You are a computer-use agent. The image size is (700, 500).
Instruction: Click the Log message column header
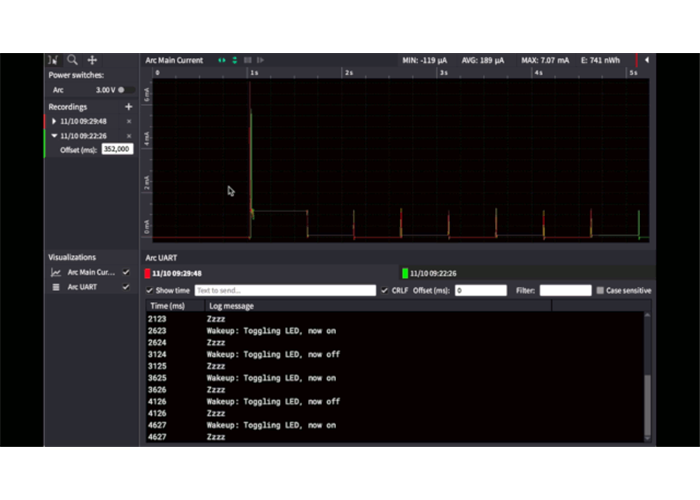(230, 306)
